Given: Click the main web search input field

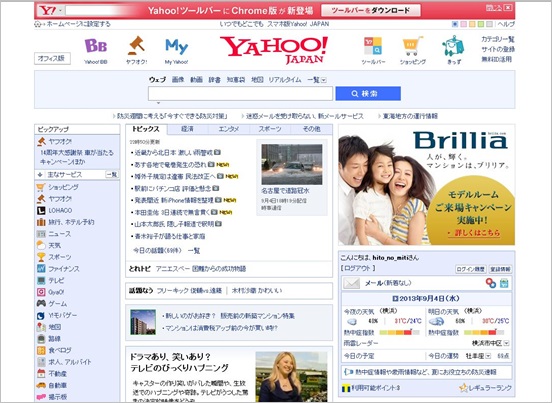Looking at the screenshot, I should 240,94.
